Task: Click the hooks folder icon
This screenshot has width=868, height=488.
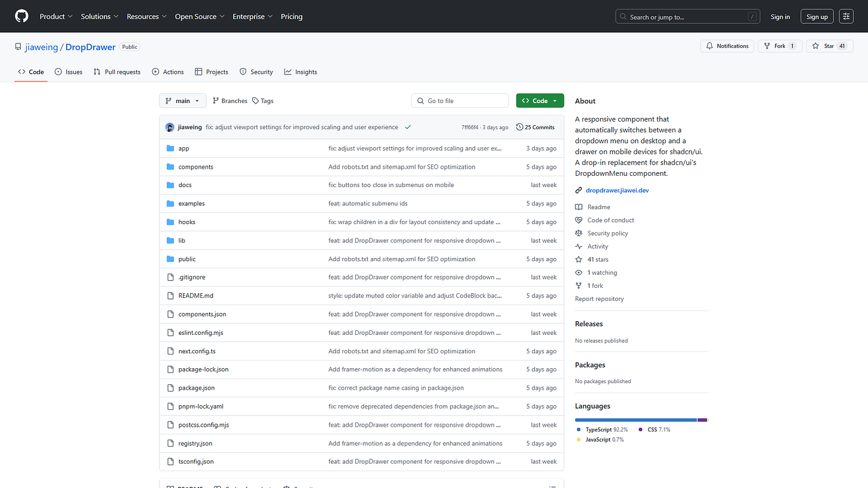Action: coord(170,222)
